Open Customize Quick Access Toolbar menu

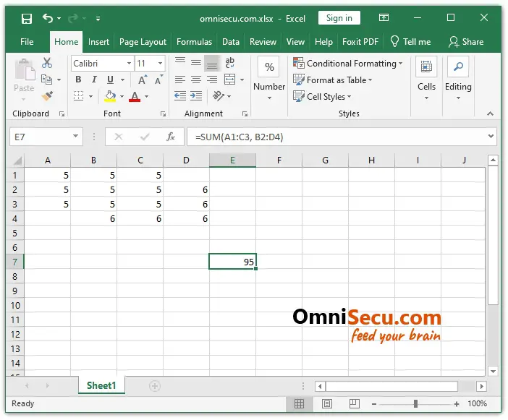coord(98,19)
